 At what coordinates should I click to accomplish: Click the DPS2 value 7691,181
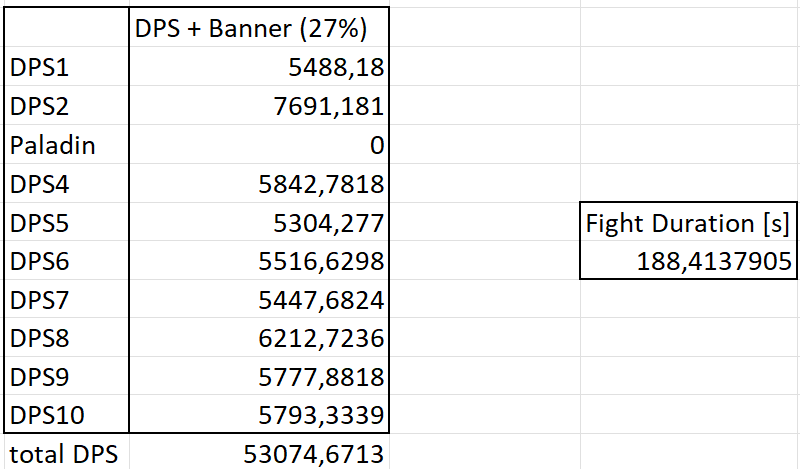click(258, 107)
